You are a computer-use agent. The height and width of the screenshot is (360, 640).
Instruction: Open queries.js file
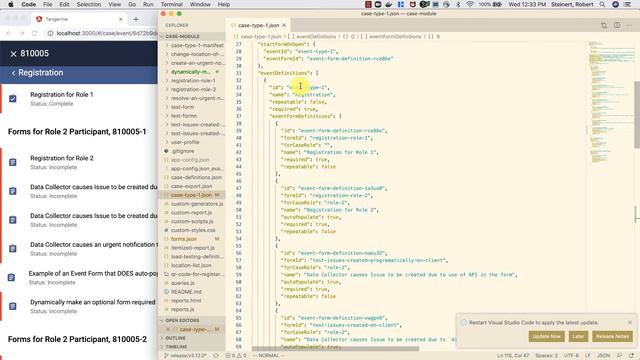tap(182, 283)
